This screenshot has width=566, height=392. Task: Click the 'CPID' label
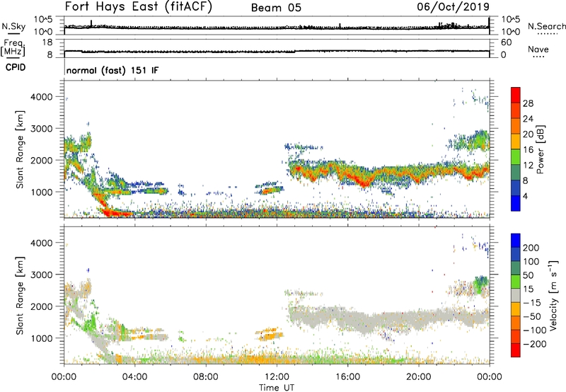point(16,67)
